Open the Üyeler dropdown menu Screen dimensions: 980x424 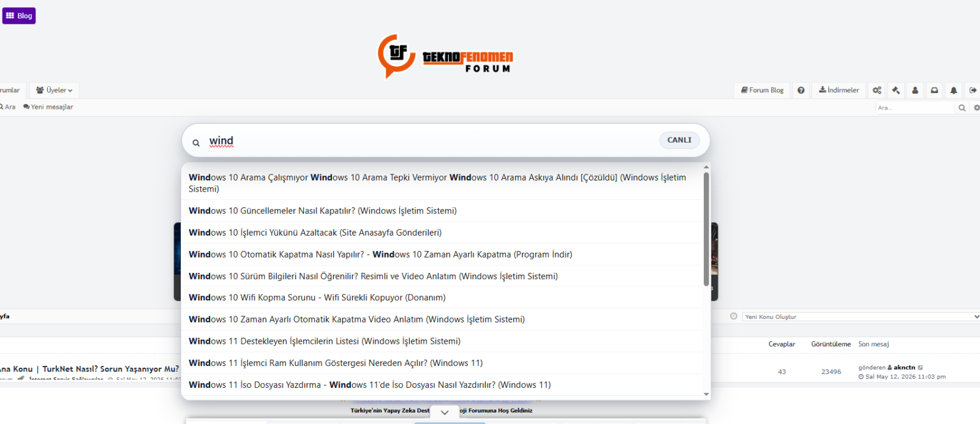[54, 90]
